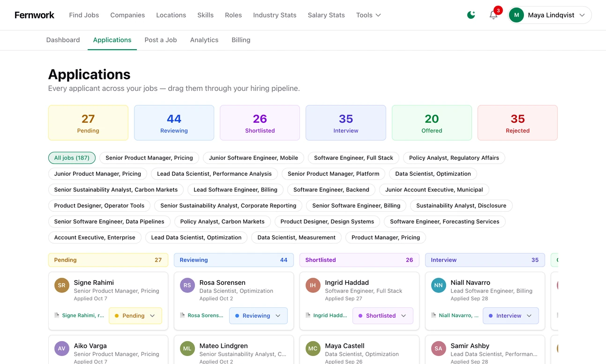The image size is (606, 364).
Task: Open the Analytics tab
Action: [204, 40]
